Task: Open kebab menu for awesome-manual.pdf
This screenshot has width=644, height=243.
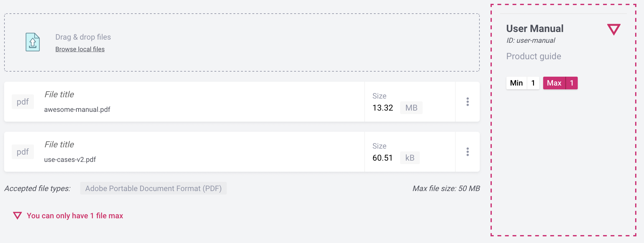Action: point(467,102)
